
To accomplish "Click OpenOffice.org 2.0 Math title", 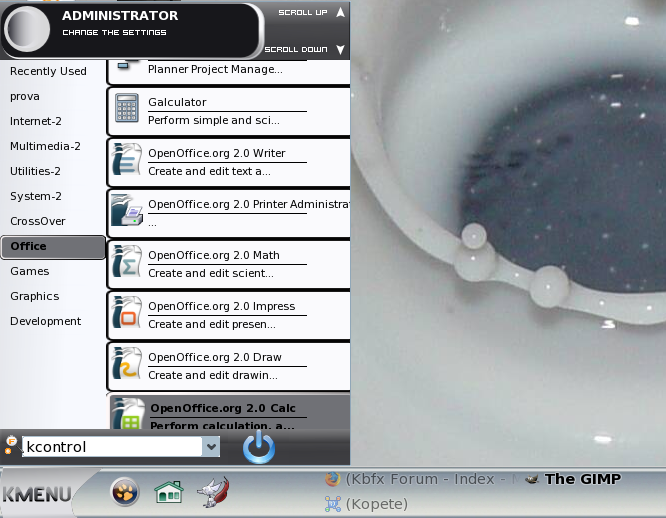I will pos(214,255).
